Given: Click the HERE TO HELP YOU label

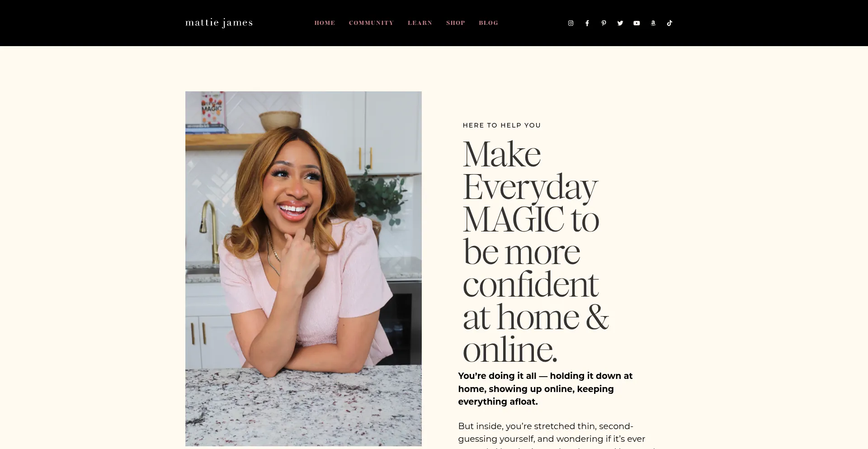Looking at the screenshot, I should point(501,125).
